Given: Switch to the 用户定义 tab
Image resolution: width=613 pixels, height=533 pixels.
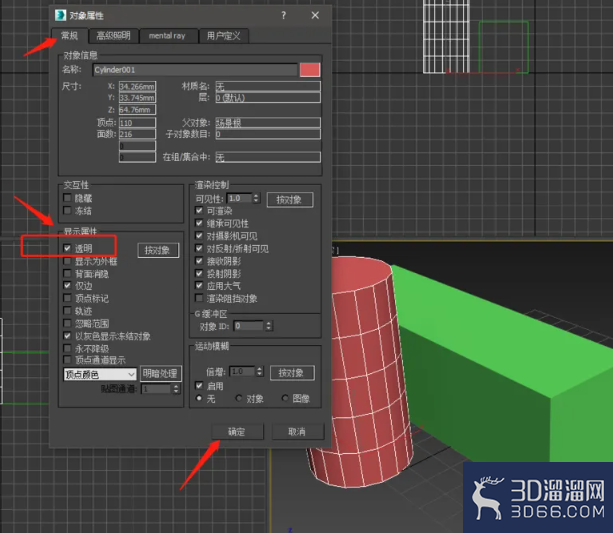Looking at the screenshot, I should [223, 36].
